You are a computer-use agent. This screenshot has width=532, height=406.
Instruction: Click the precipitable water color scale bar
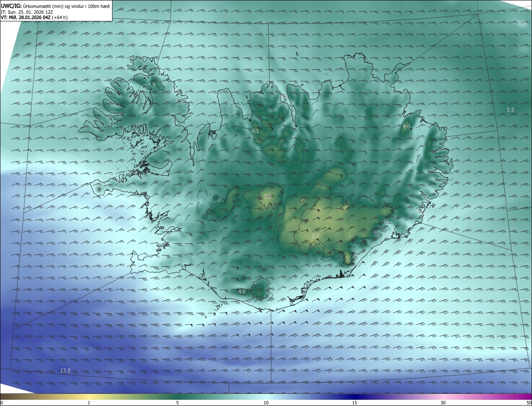(266, 396)
